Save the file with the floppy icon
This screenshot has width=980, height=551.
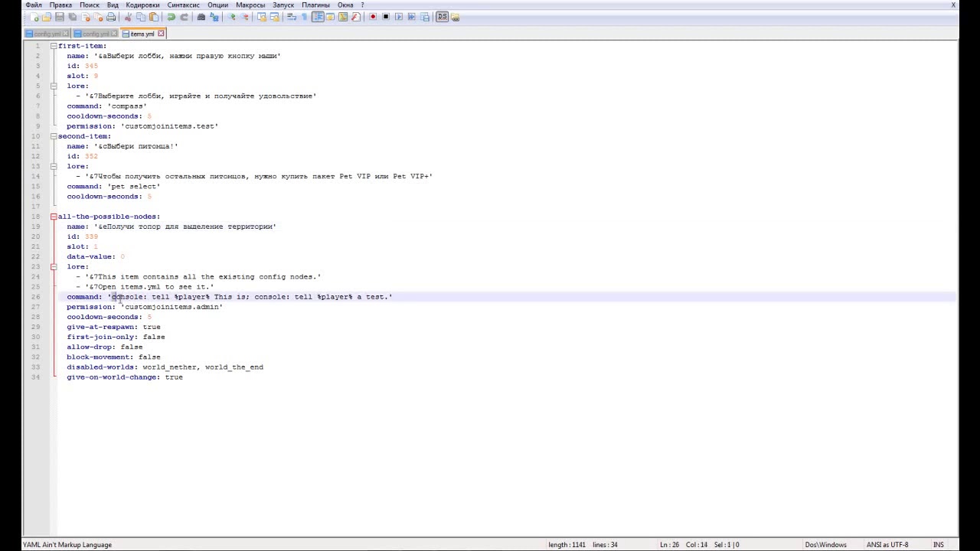[60, 17]
